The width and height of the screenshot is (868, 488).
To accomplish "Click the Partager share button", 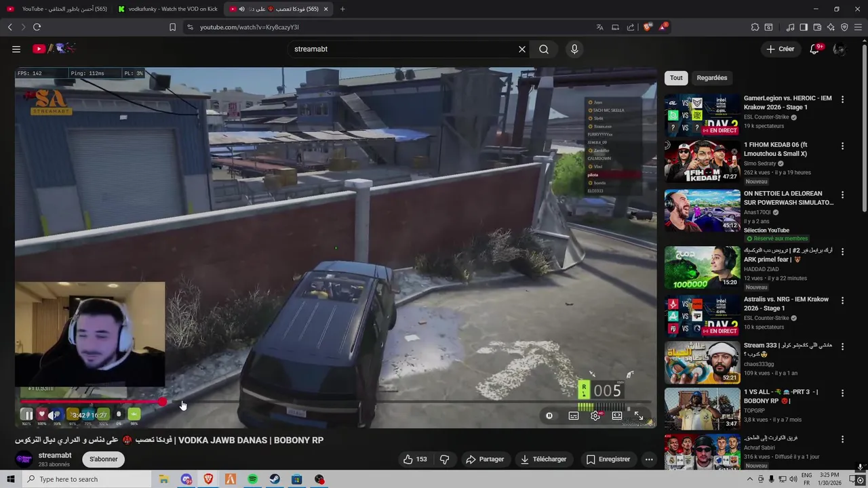I will coord(485,459).
